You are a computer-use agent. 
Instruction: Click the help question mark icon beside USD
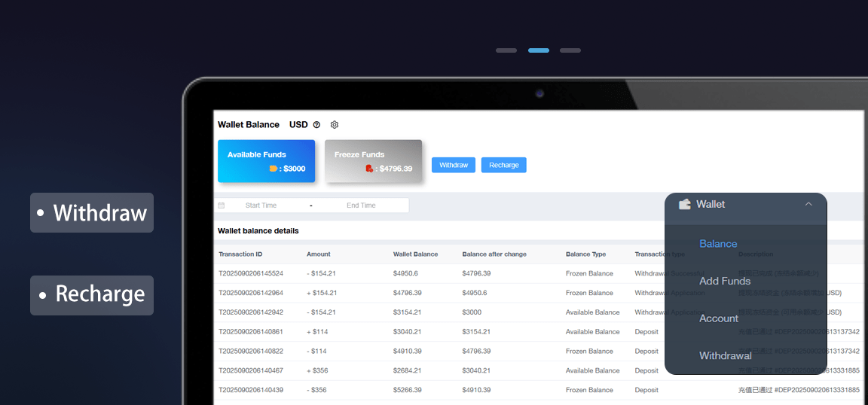click(316, 125)
